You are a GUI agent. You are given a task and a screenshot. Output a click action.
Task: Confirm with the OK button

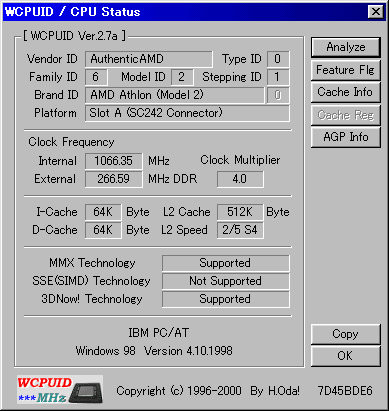(x=346, y=356)
